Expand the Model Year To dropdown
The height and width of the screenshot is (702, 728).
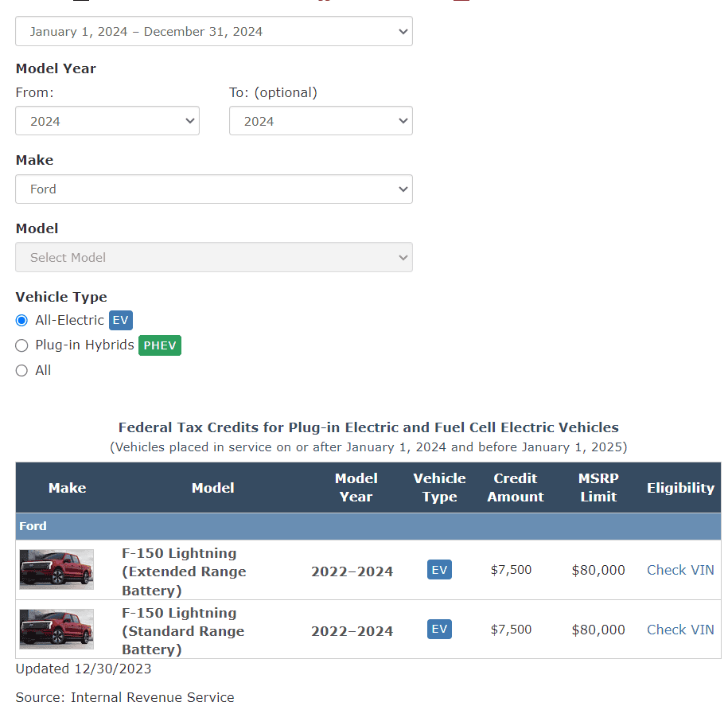321,121
